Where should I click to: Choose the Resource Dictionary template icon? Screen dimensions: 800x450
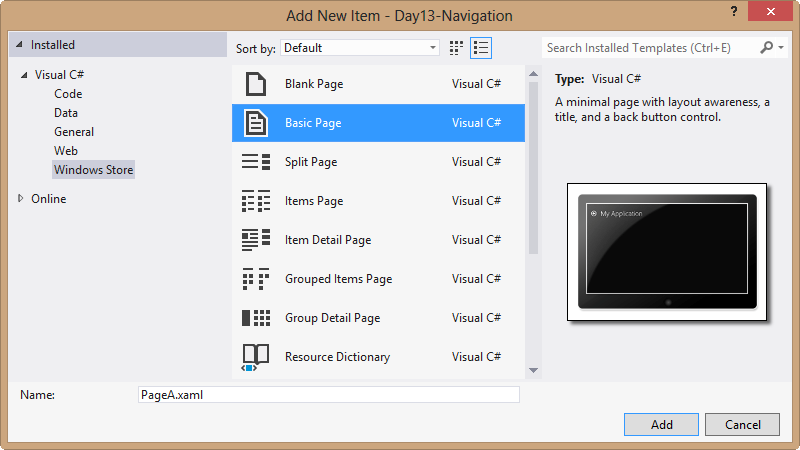coord(256,356)
